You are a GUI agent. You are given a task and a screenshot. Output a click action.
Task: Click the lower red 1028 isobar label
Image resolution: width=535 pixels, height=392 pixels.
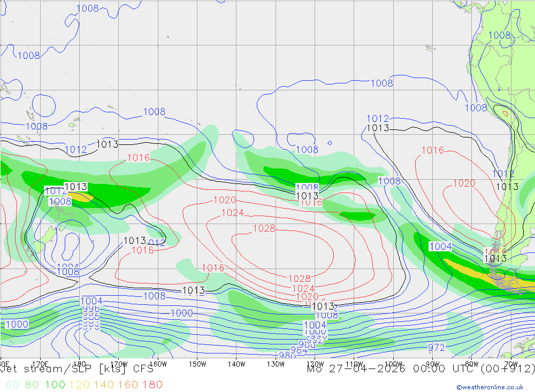coord(299,279)
